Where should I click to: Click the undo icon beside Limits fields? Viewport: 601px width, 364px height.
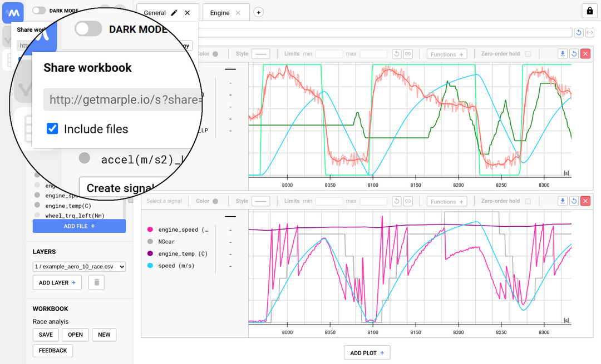click(396, 53)
